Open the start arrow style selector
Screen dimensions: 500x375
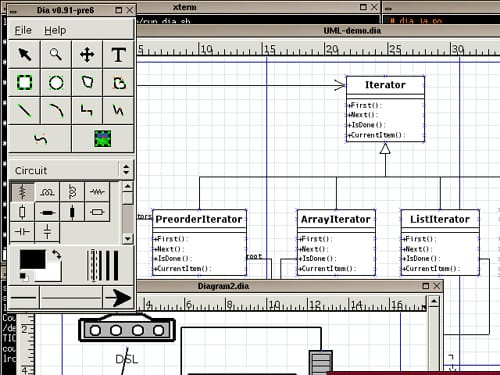(23, 297)
